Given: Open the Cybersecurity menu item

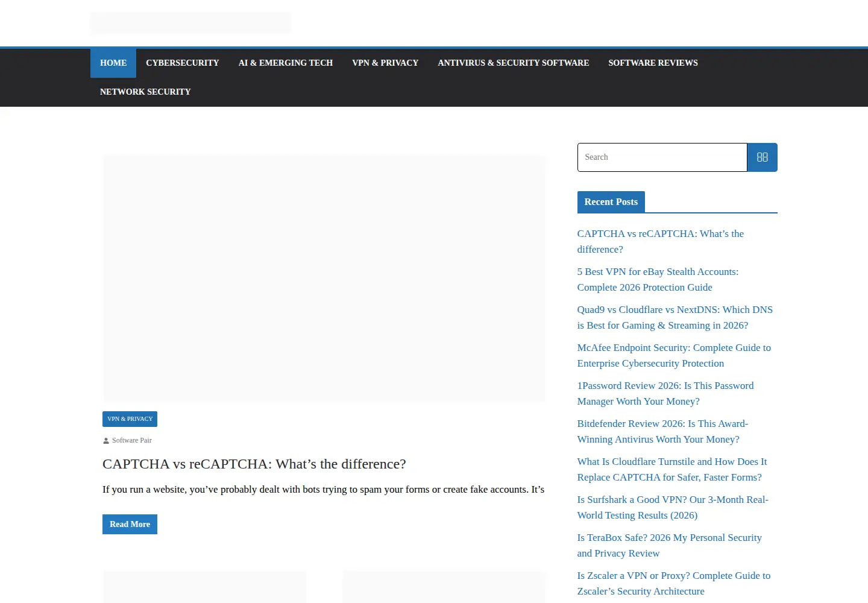Looking at the screenshot, I should tap(183, 63).
